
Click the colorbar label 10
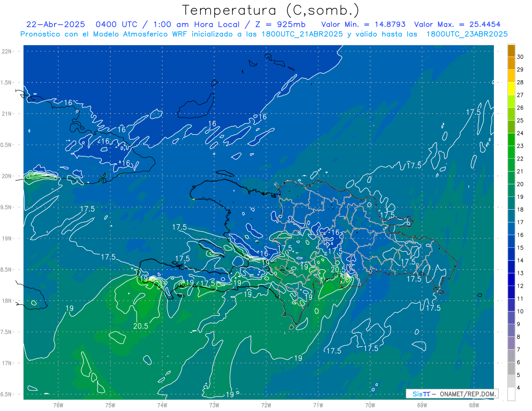click(520, 311)
